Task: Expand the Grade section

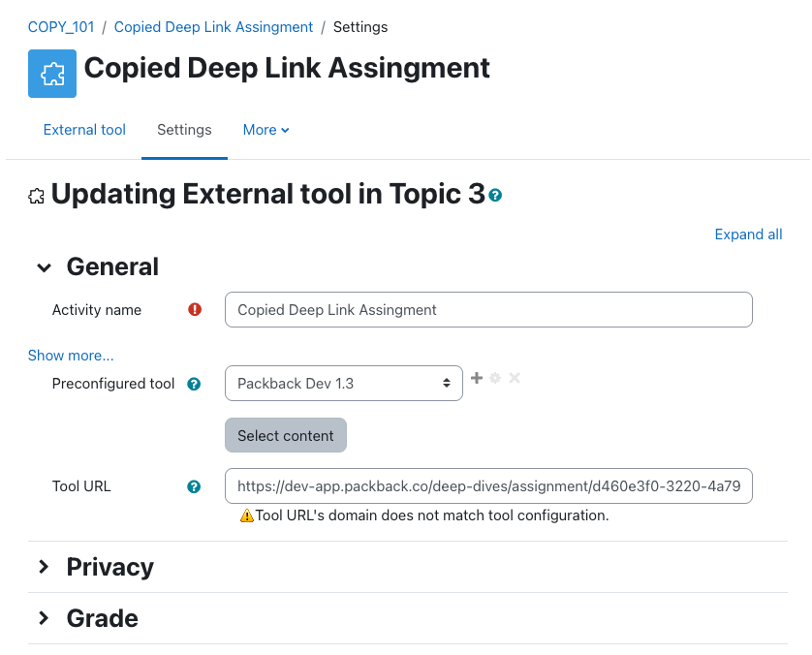Action: 45,618
